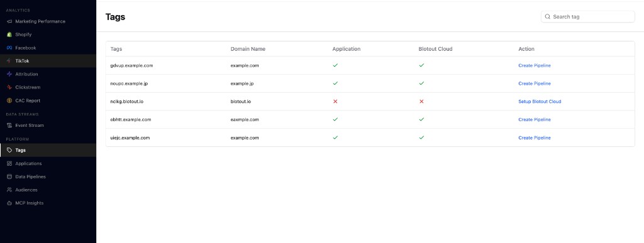The width and height of the screenshot is (644, 243).
Task: Click Application checkmark for noupc.example.jp
Action: pos(335,83)
